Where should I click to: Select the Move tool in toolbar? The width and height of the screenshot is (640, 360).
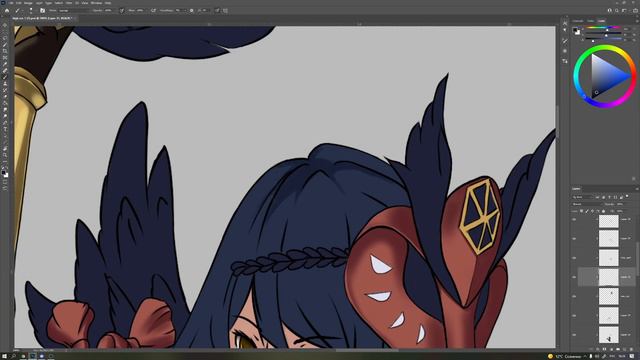[5, 25]
